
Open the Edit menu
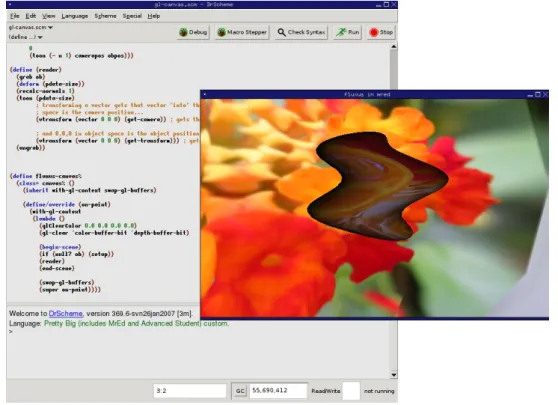[31, 16]
